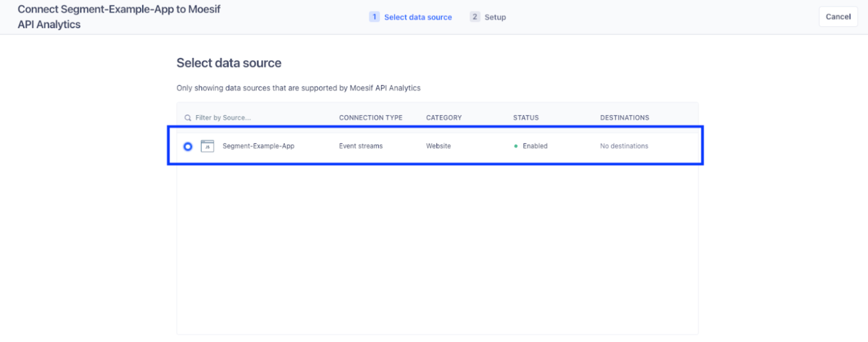Click the No destinations text
The image size is (868, 342).
(624, 146)
